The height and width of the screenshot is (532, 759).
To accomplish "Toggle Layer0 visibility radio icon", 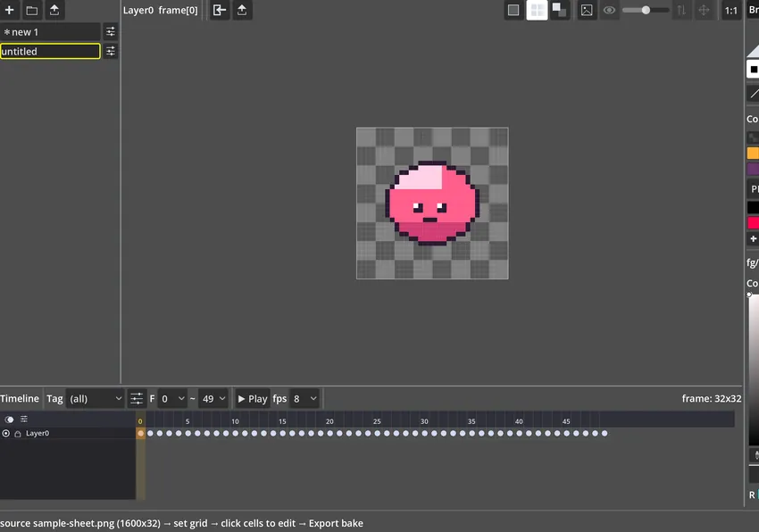I will point(6,433).
